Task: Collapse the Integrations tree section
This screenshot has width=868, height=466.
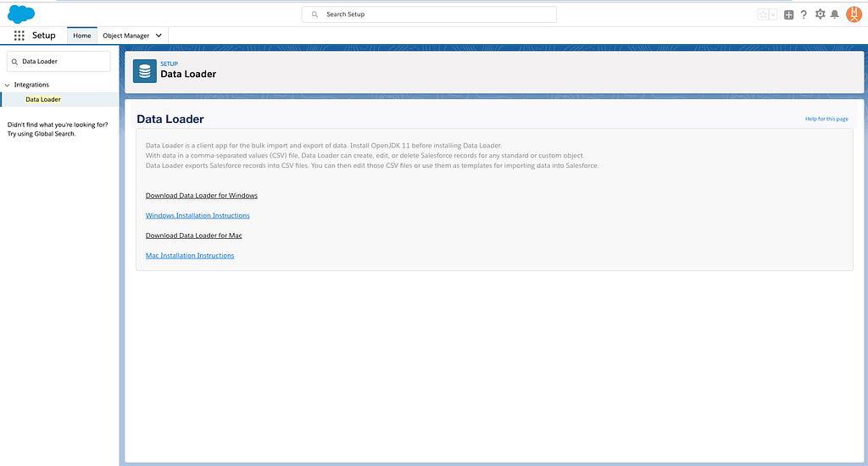Action: point(8,85)
